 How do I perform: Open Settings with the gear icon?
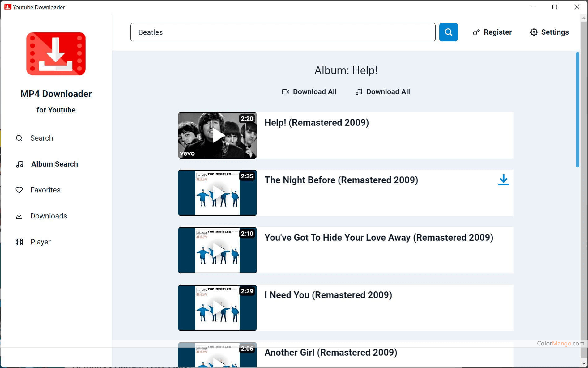pyautogui.click(x=534, y=32)
